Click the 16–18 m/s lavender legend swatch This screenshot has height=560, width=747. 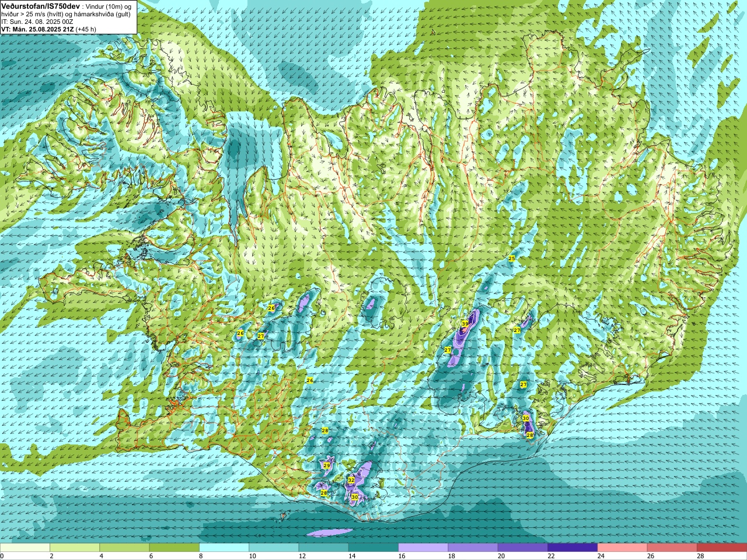tap(423, 548)
